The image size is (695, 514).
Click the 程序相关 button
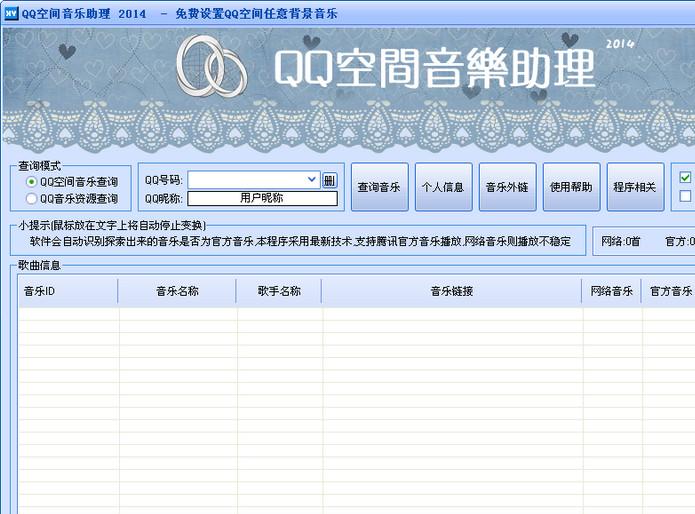[635, 187]
